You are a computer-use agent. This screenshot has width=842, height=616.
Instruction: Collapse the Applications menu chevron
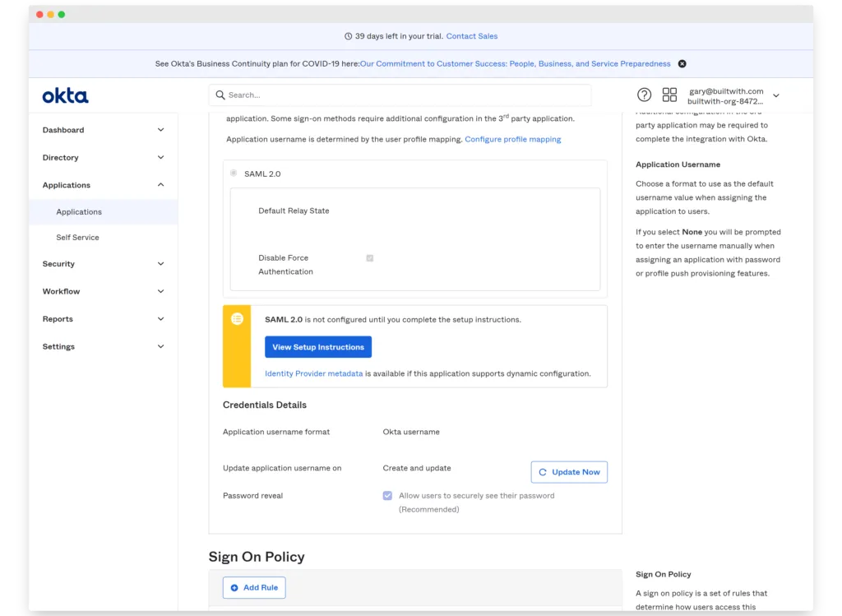(160, 185)
